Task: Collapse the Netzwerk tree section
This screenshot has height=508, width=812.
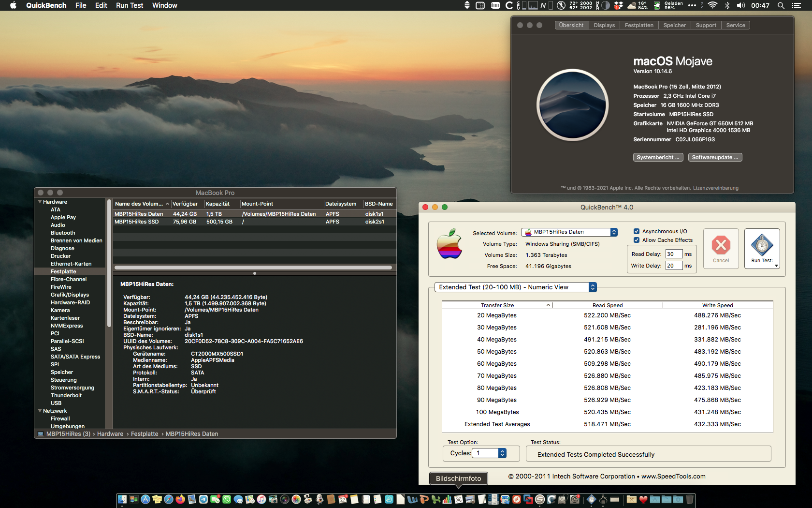Action: [x=40, y=411]
